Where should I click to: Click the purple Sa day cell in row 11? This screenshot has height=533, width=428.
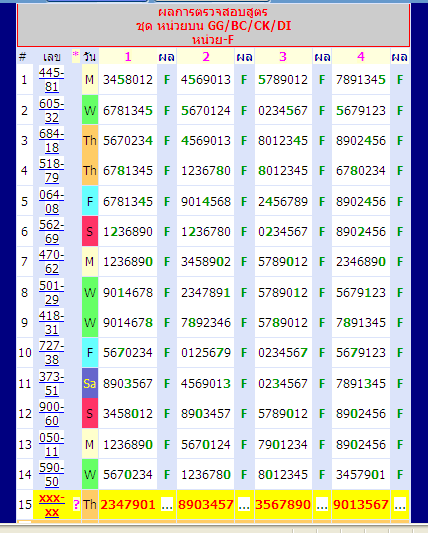click(90, 383)
